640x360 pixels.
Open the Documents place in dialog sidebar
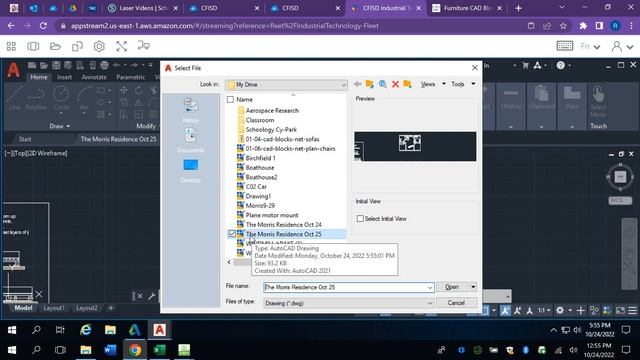click(x=191, y=140)
